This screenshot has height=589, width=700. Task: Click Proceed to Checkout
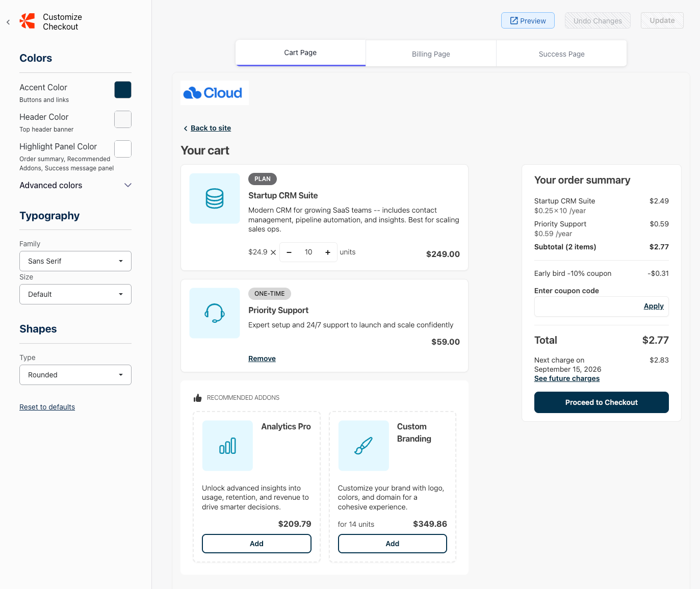tap(601, 402)
